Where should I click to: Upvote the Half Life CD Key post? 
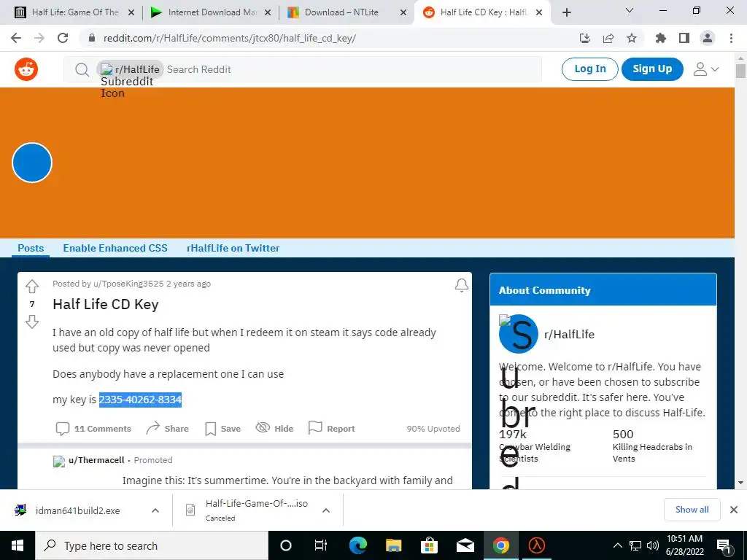tap(32, 286)
